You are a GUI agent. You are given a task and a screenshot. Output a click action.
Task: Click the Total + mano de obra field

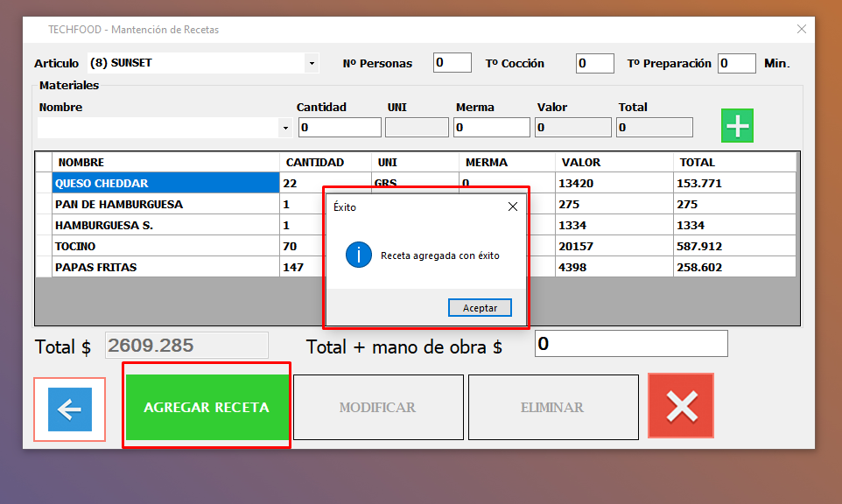point(631,344)
